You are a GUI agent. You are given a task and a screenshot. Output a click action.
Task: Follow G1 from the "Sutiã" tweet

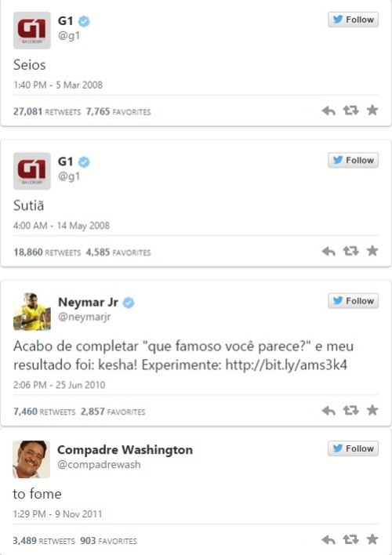[353, 160]
